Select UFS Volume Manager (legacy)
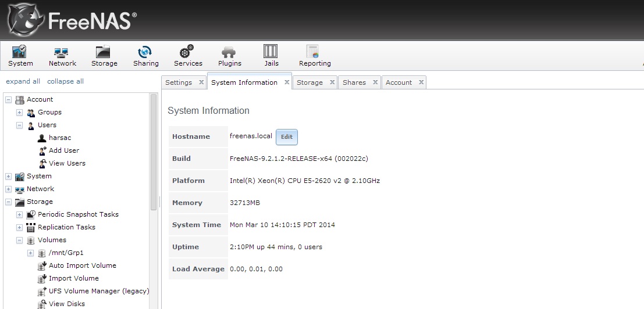 point(99,291)
